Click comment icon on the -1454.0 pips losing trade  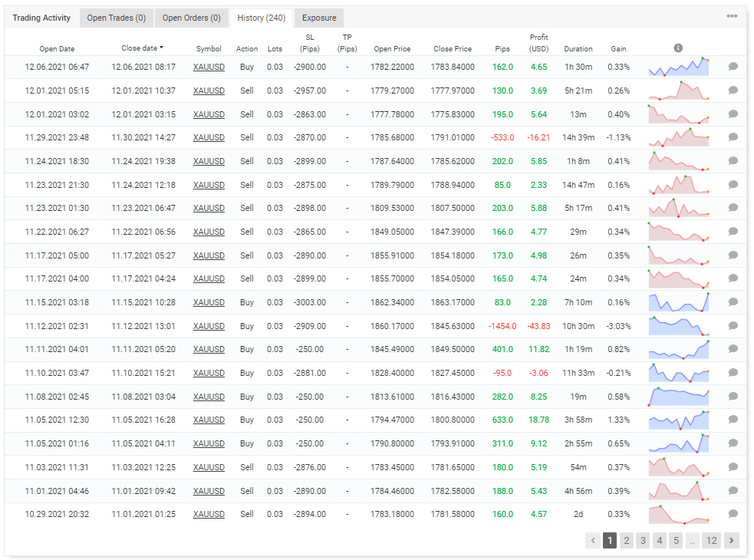point(732,326)
